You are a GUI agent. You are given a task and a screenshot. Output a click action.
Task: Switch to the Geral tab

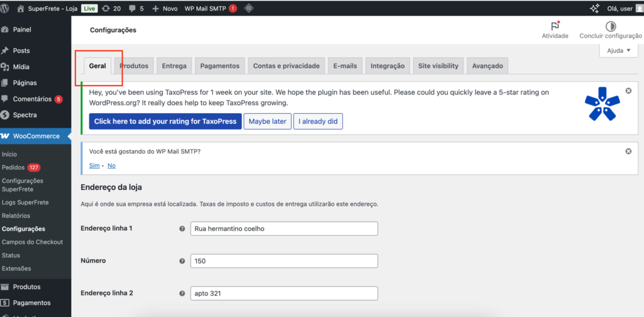pyautogui.click(x=97, y=65)
